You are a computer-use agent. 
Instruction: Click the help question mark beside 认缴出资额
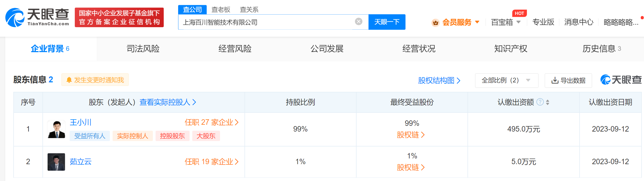540,102
